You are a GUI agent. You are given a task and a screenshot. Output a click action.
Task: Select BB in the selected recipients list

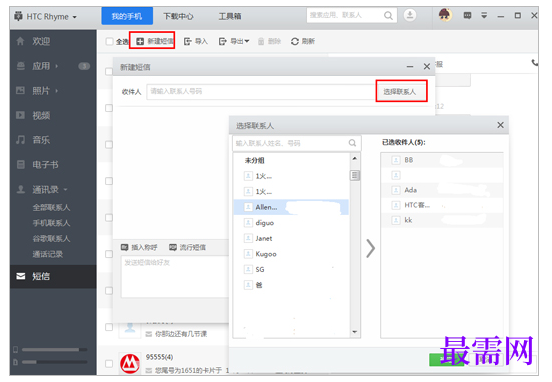click(442, 160)
